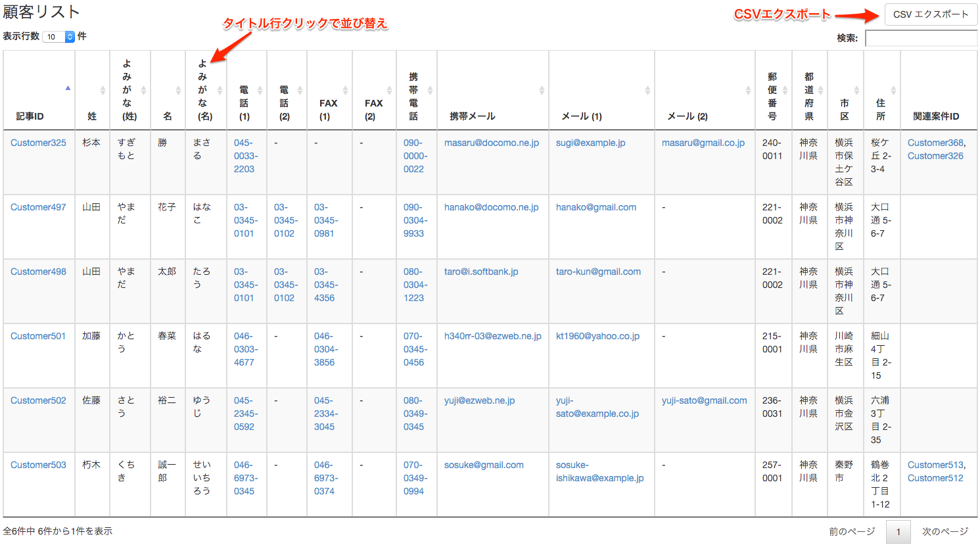Screen dimensions: 980x547
Task: Click the kt1960@yahoo.co.jp mail link
Action: pos(597,336)
